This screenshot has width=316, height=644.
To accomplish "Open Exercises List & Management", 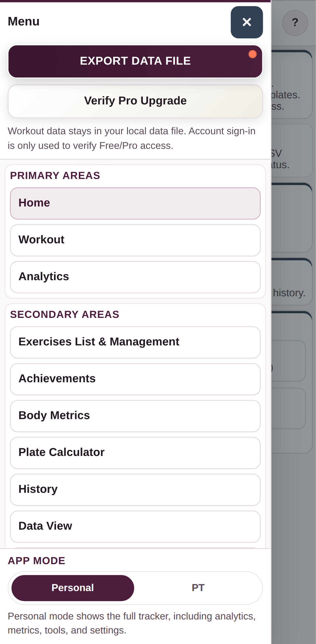I will (135, 342).
